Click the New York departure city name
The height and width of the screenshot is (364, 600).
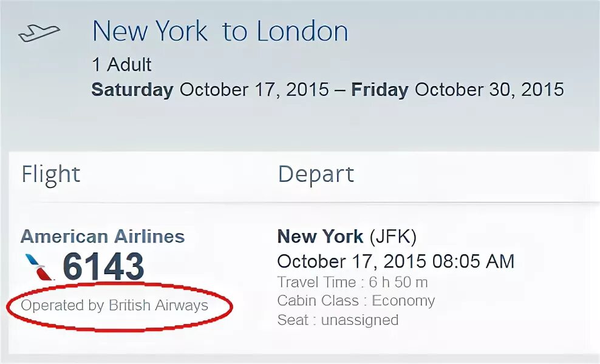(x=320, y=237)
